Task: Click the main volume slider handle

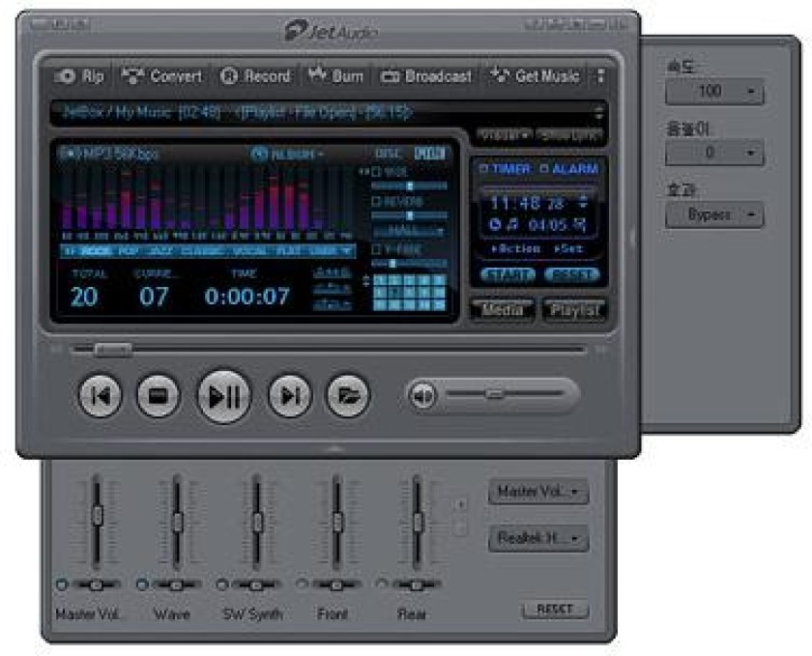Action: tap(494, 394)
